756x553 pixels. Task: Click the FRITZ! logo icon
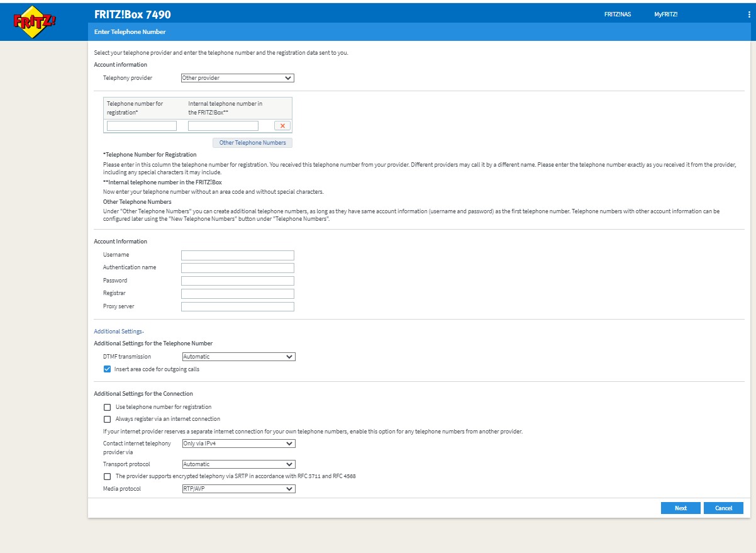point(35,23)
